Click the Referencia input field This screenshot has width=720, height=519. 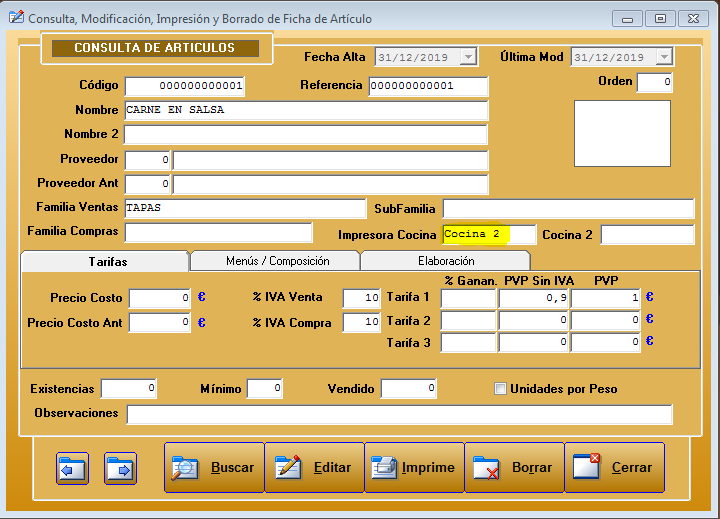click(x=428, y=86)
